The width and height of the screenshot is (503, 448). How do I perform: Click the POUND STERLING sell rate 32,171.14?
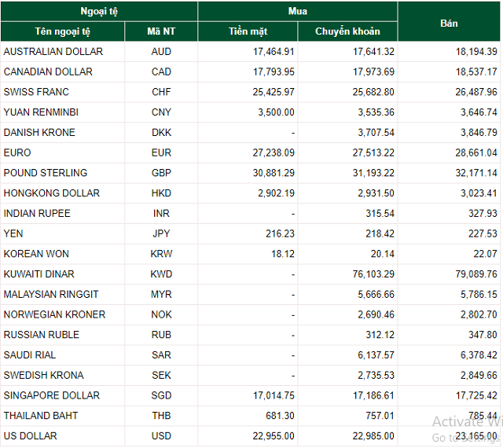coord(476,173)
